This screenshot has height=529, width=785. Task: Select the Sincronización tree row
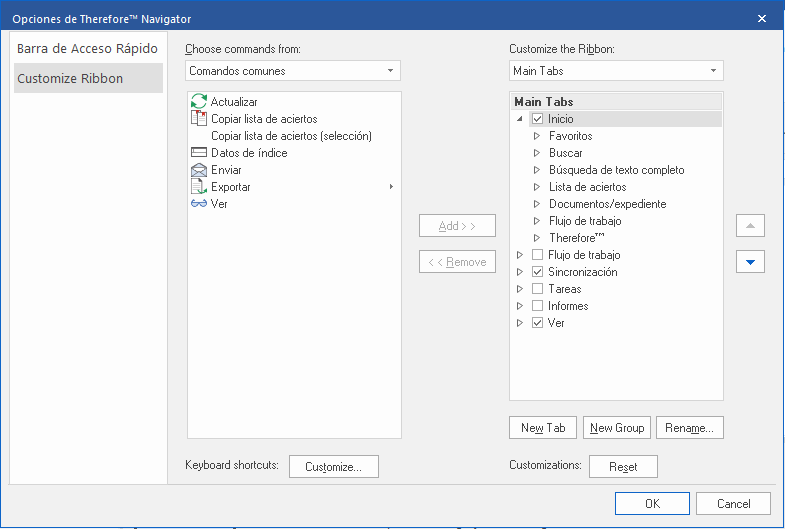[x=583, y=272]
